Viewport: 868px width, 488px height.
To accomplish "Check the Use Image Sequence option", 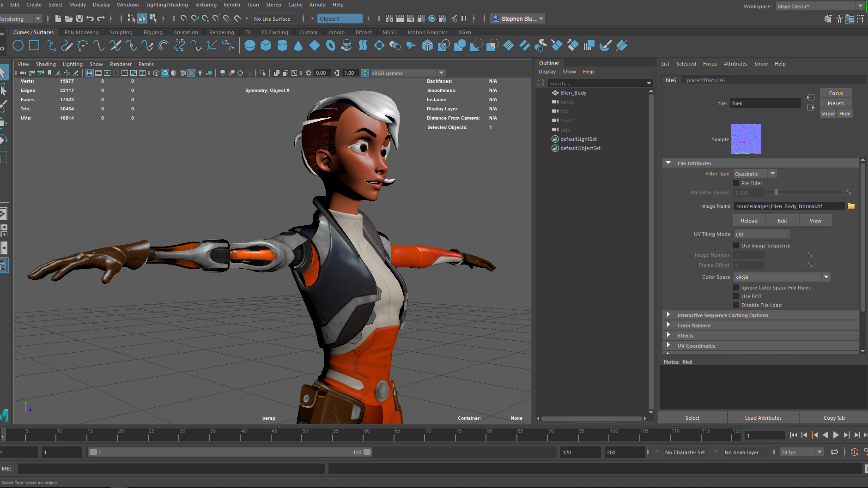I will coord(736,246).
